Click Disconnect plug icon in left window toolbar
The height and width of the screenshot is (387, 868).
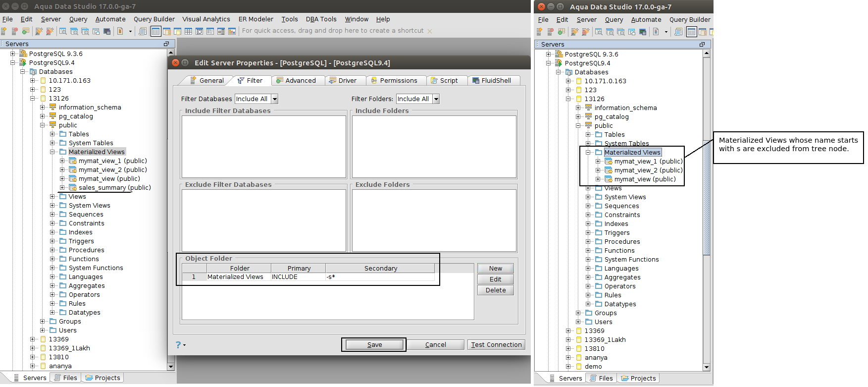50,31
